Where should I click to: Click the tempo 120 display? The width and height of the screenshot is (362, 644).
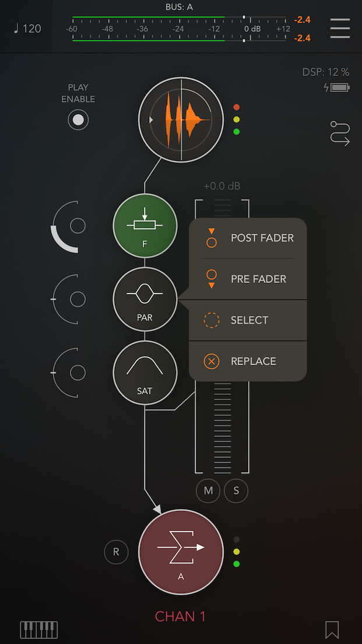(27, 29)
